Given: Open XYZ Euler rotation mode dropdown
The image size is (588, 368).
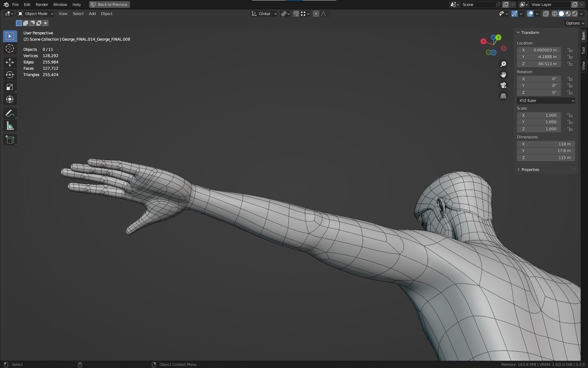Looking at the screenshot, I should 546,101.
